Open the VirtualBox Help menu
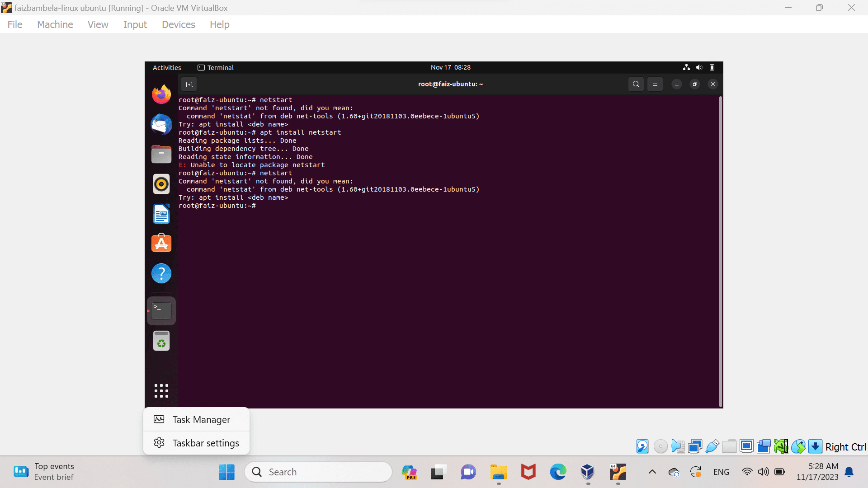Screen dimensions: 868x488 (x=220, y=24)
